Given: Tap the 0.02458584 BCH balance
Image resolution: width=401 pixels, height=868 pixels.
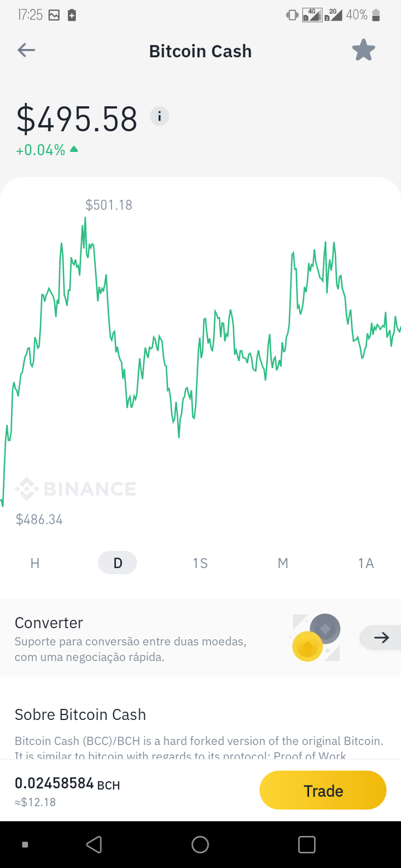Looking at the screenshot, I should coord(67,784).
